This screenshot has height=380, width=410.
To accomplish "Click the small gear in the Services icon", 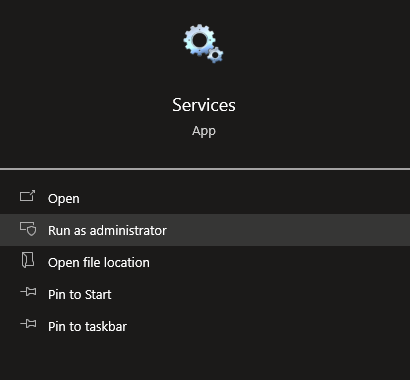I will click(x=215, y=55).
